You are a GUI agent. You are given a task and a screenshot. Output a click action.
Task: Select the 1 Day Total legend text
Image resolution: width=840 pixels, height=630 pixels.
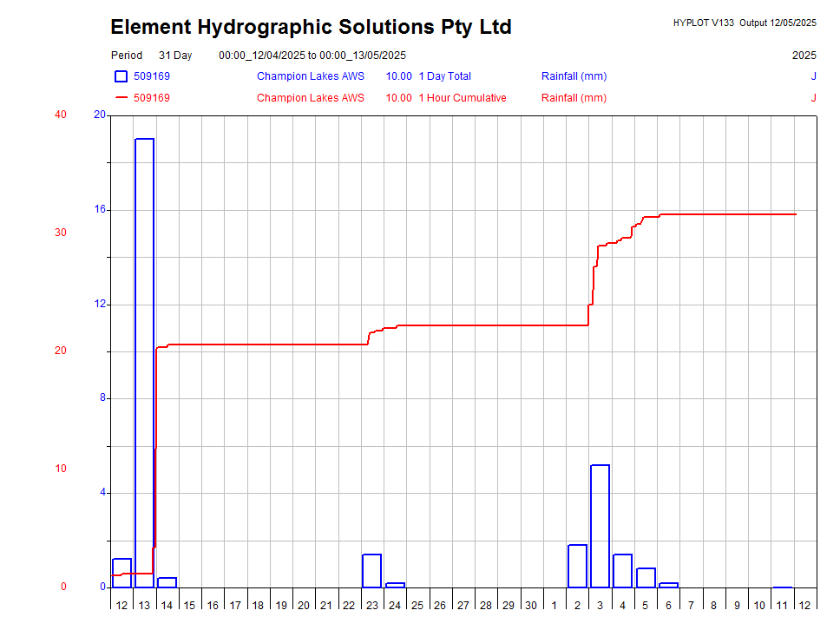[x=444, y=76]
